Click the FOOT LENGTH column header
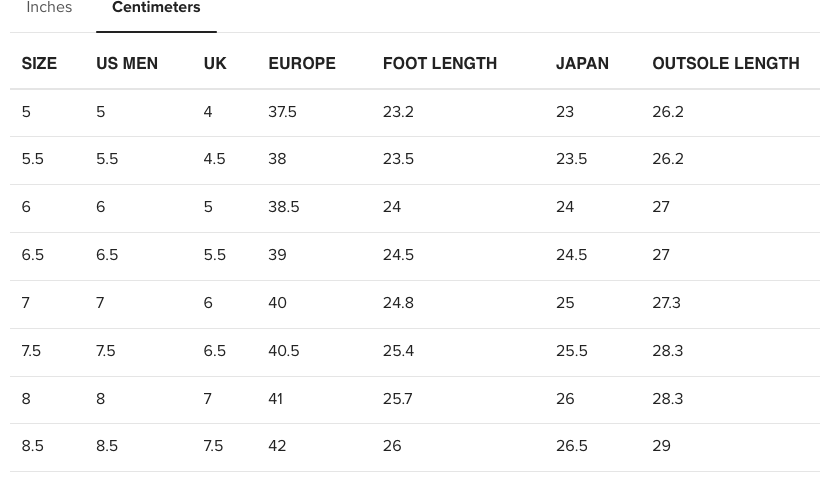Image resolution: width=820 pixels, height=485 pixels. (x=440, y=63)
